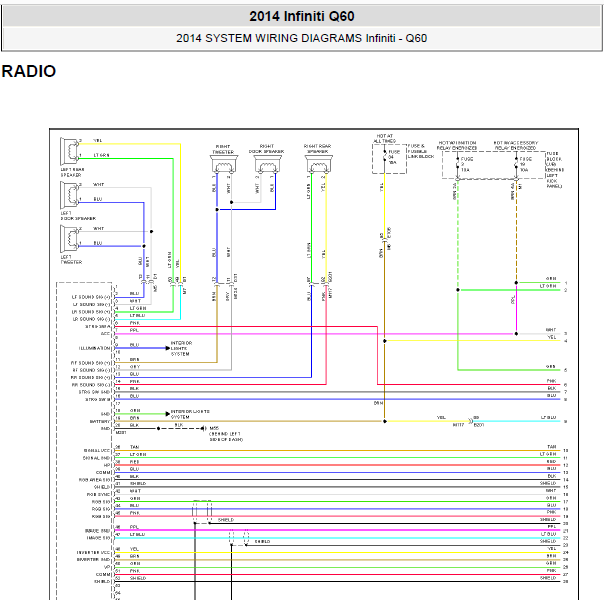Select the green GND arrow to Interior Lights System
This screenshot has height=600, width=604.
(168, 414)
